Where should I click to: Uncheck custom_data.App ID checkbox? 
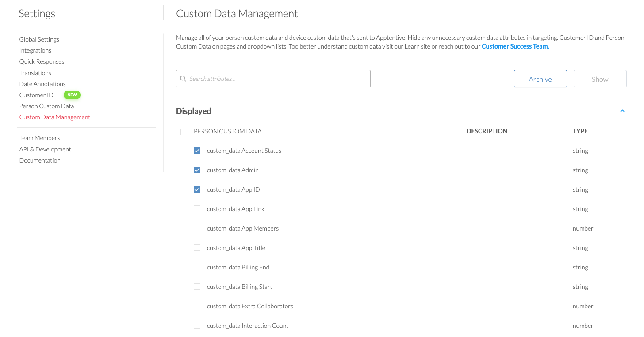tap(197, 189)
